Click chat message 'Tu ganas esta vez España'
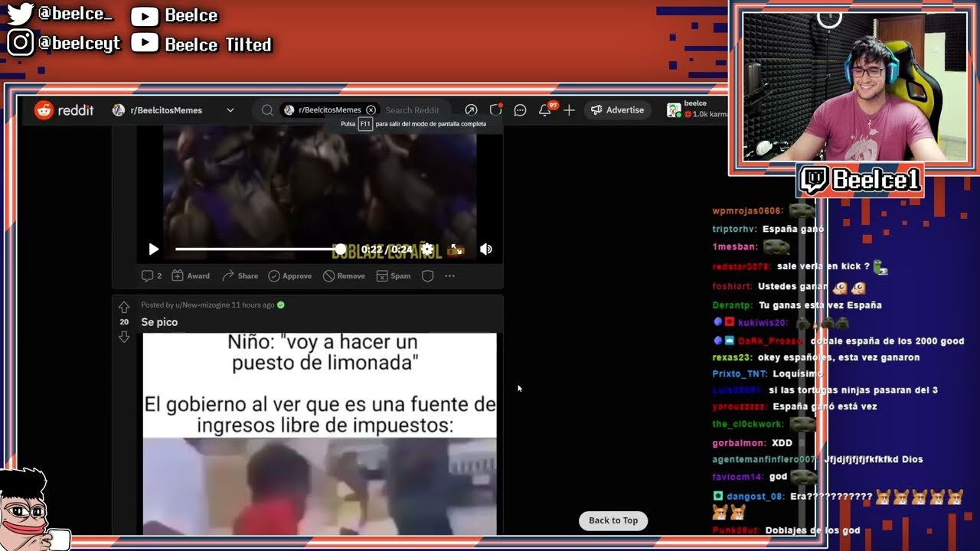The image size is (980, 551). click(x=820, y=305)
